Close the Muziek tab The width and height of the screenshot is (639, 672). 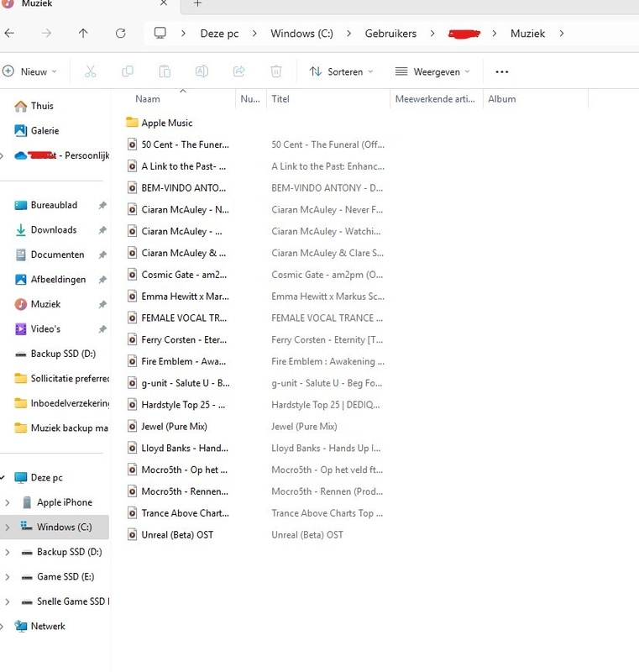tap(164, 3)
